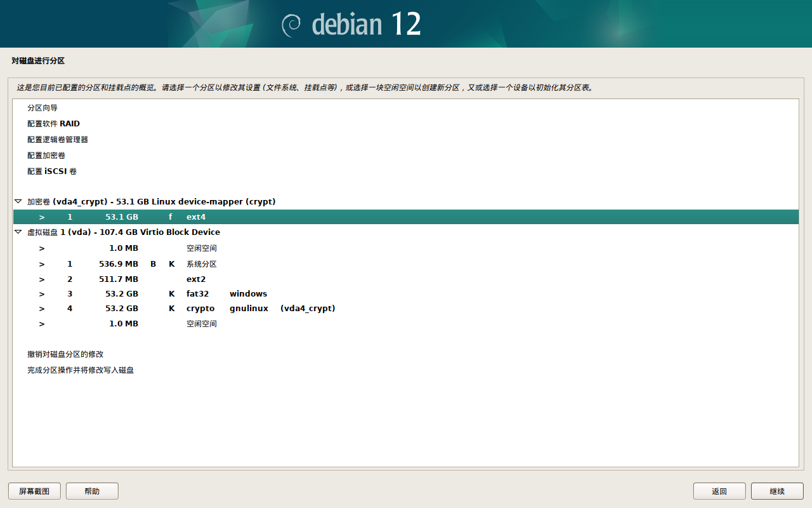Click the 'windows' label on partition 3

pyautogui.click(x=248, y=294)
